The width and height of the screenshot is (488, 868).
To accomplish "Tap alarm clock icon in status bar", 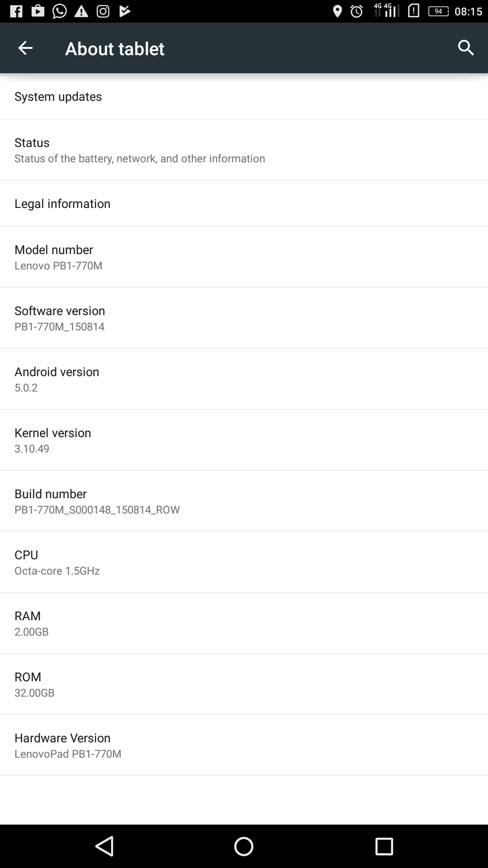I will pyautogui.click(x=357, y=11).
